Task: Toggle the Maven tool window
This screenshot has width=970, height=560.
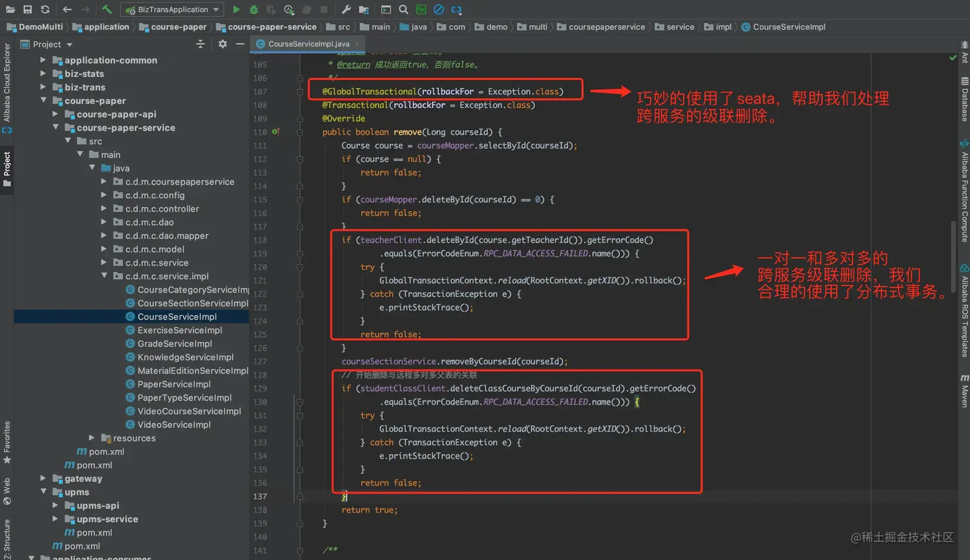Action: [x=964, y=391]
